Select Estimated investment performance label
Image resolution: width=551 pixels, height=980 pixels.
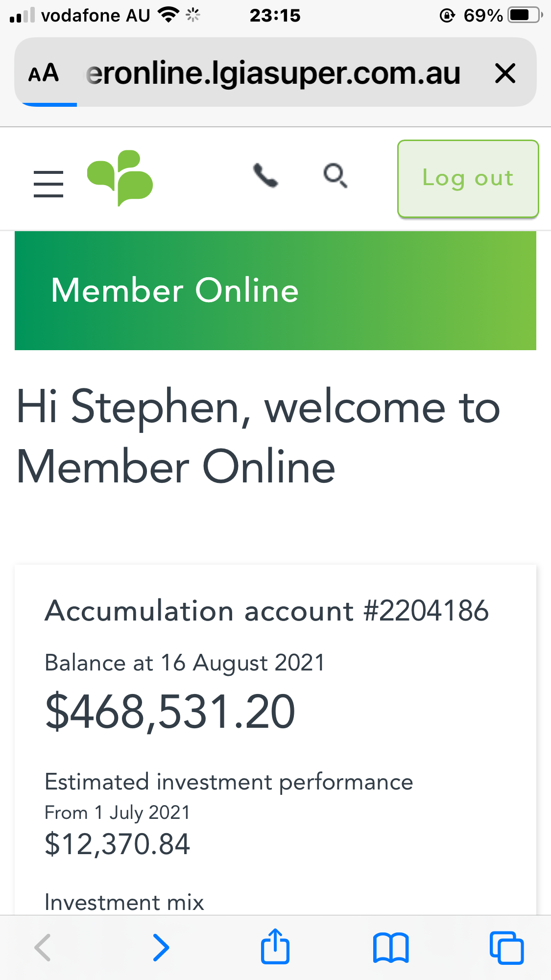click(x=229, y=782)
